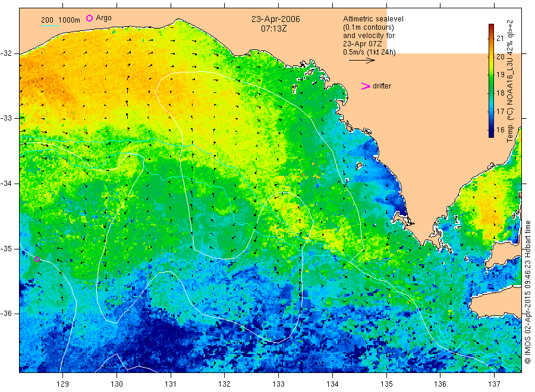
Task: Click the '(0.1m contours)' caption line
Action: click(x=369, y=27)
